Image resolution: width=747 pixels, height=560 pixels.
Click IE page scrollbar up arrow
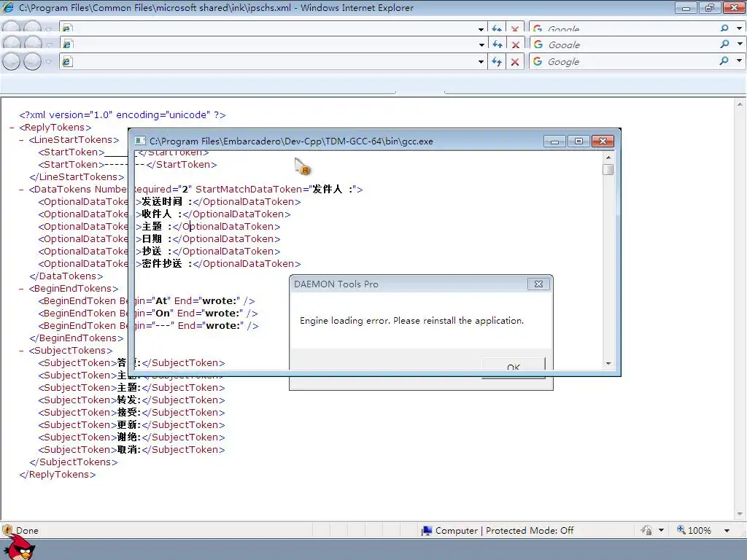point(740,104)
